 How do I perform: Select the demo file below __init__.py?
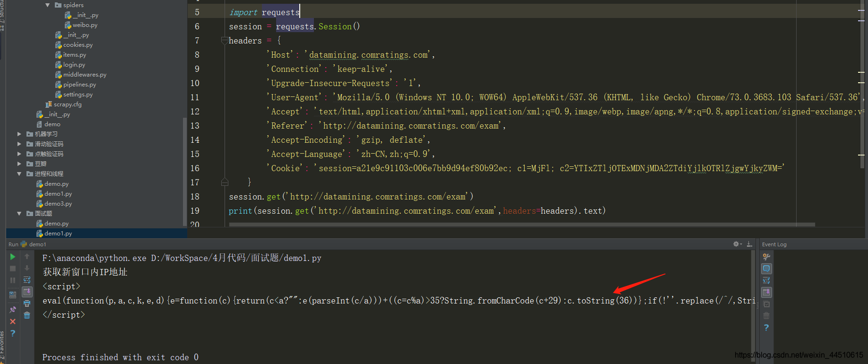pos(52,124)
